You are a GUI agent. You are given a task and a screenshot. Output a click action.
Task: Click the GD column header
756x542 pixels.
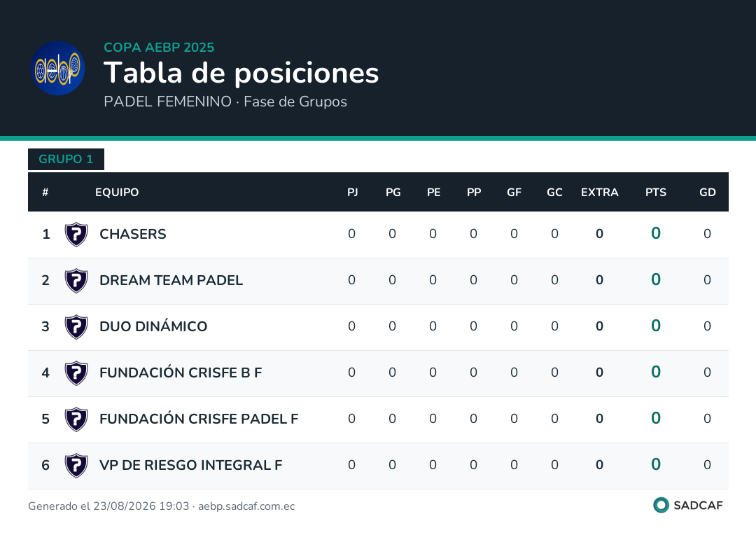pyautogui.click(x=707, y=193)
